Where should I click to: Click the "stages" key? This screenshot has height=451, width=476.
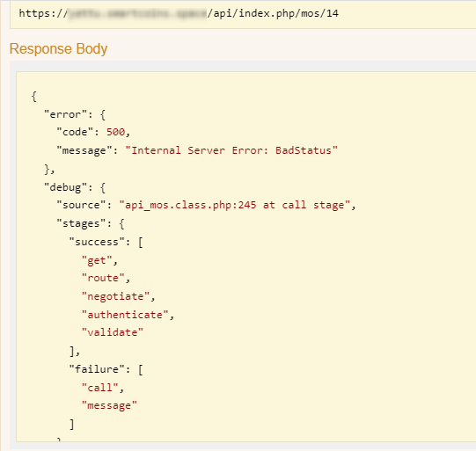pyautogui.click(x=81, y=224)
